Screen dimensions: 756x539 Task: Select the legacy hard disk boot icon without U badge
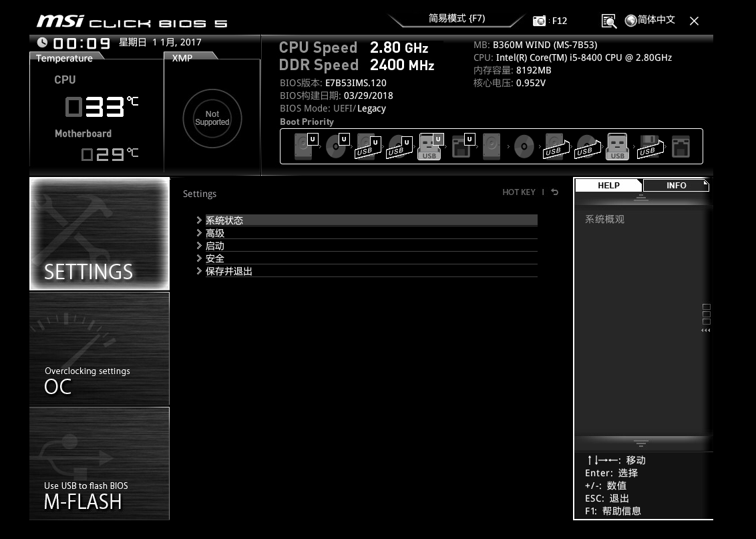492,146
